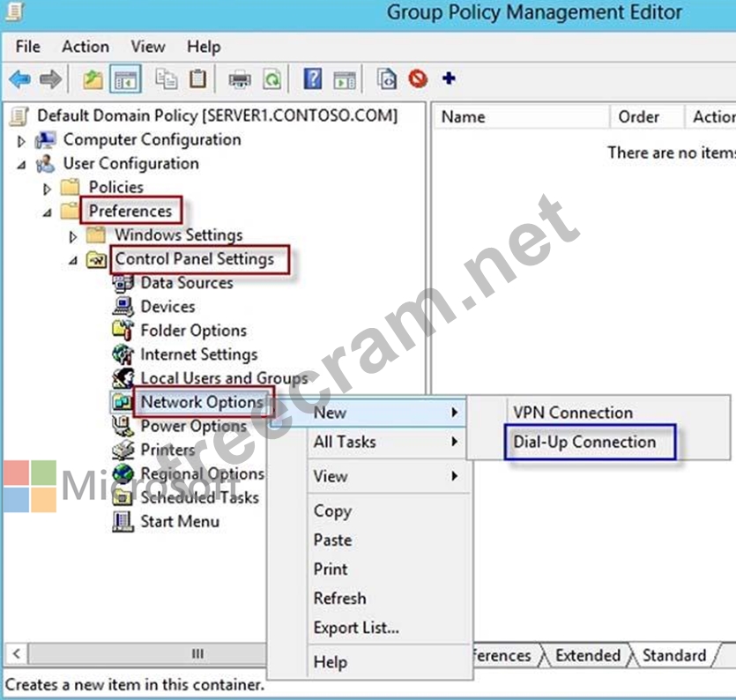Open the New submenu arrow
The width and height of the screenshot is (736, 700).
454,413
